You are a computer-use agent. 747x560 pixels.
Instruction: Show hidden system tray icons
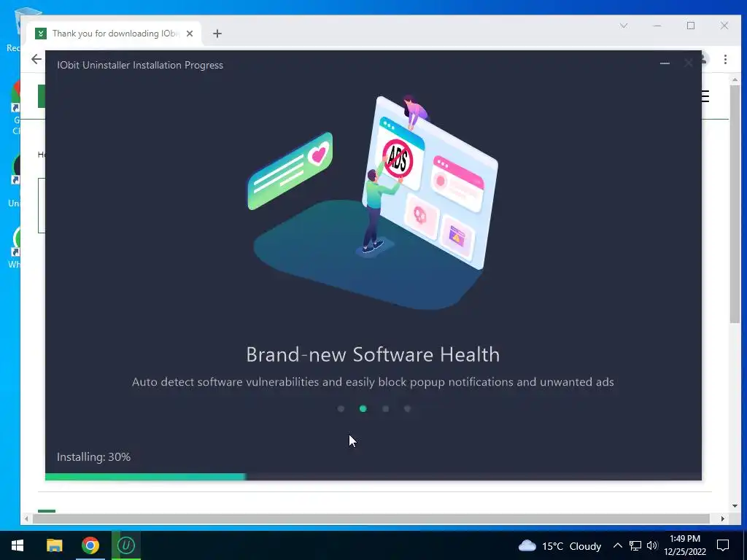pos(617,545)
